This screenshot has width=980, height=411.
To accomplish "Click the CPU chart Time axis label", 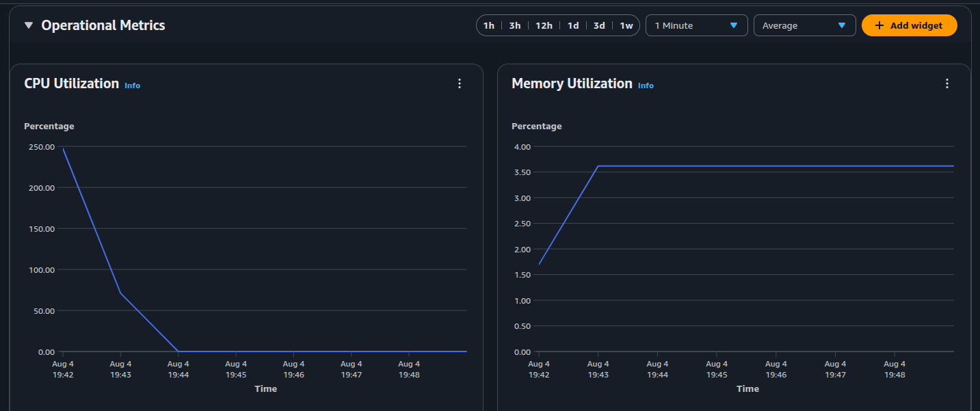I will [x=266, y=388].
